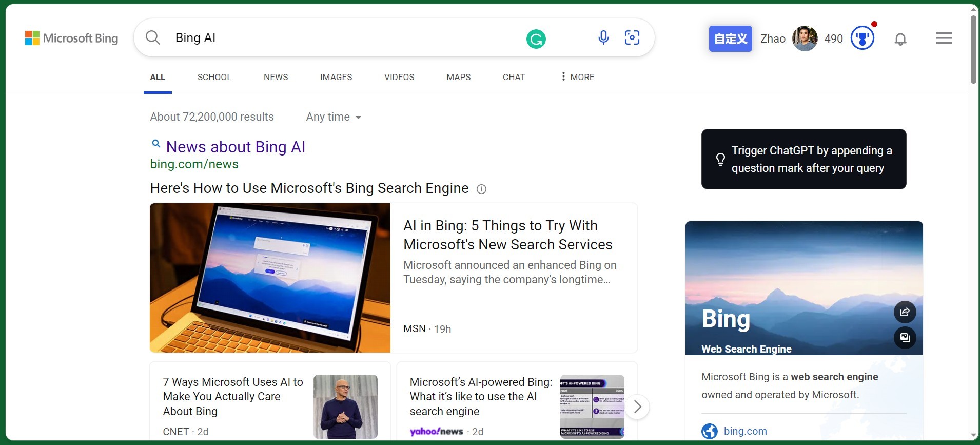Click the AI-powered Bing pros cons thumbnail
Image resolution: width=980 pixels, height=445 pixels.
pyautogui.click(x=592, y=407)
